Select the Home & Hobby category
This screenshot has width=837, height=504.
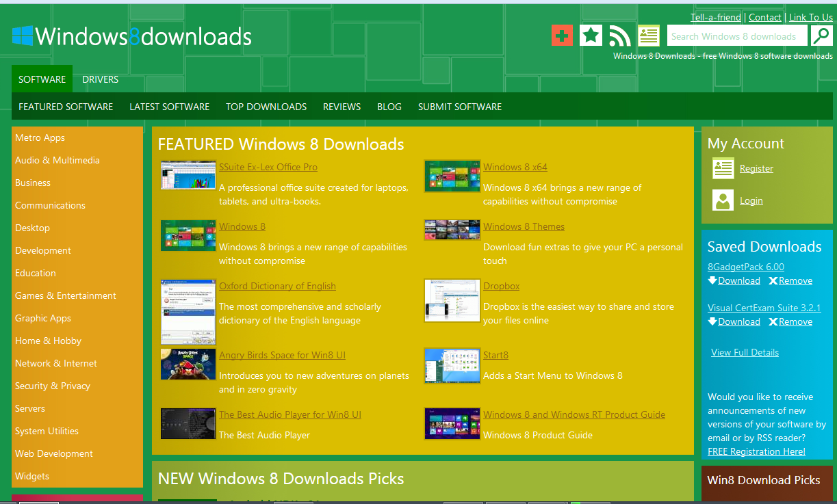click(x=48, y=341)
